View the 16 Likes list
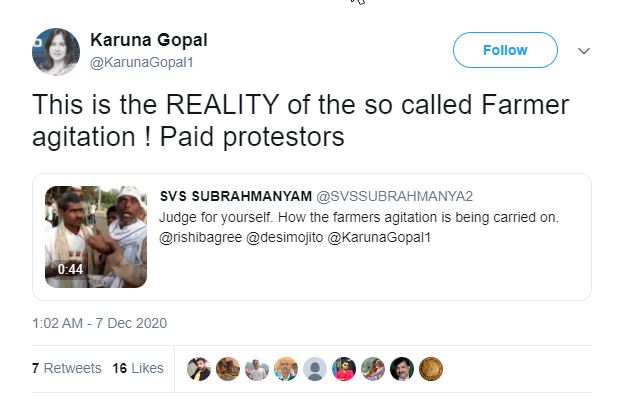The width and height of the screenshot is (627, 398). click(x=138, y=368)
